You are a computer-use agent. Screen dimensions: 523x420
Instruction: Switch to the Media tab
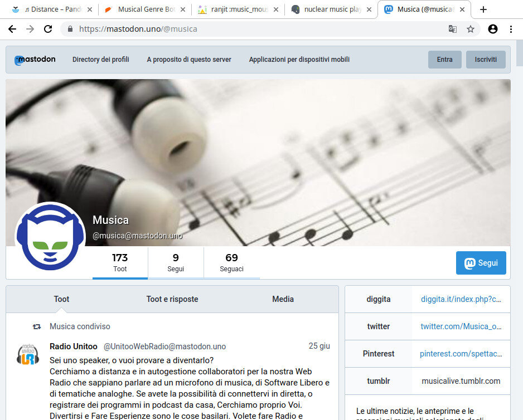click(283, 299)
